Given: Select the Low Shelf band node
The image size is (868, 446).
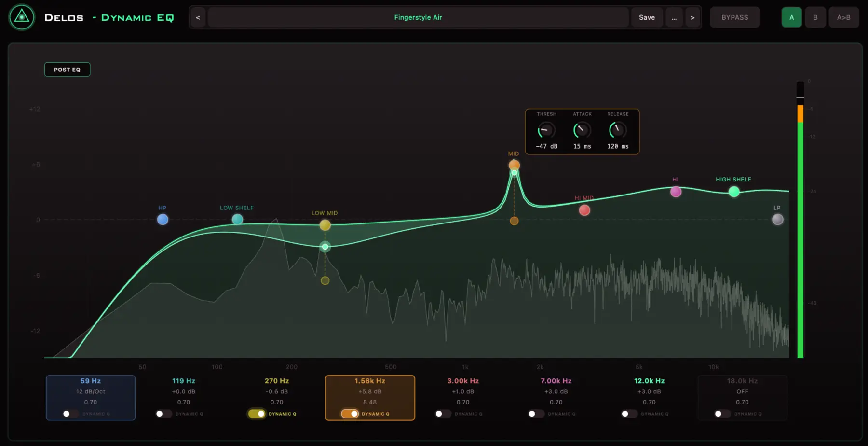Looking at the screenshot, I should coord(237,220).
